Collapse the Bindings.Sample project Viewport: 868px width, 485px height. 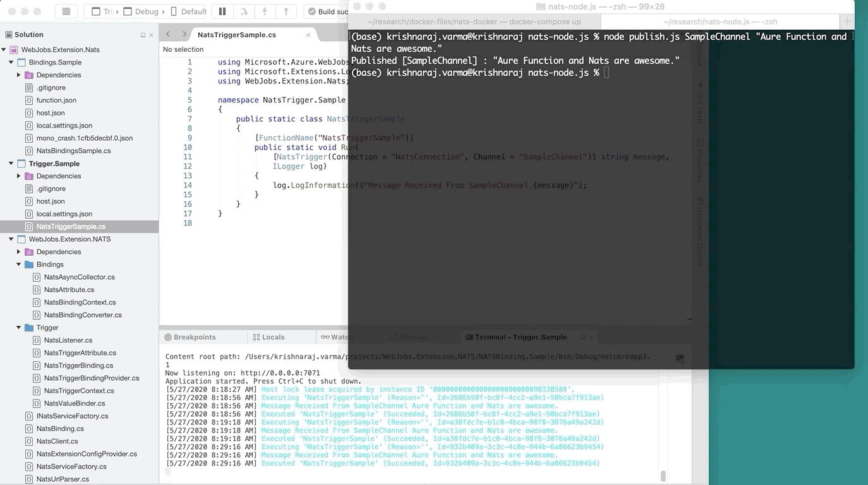tap(11, 63)
